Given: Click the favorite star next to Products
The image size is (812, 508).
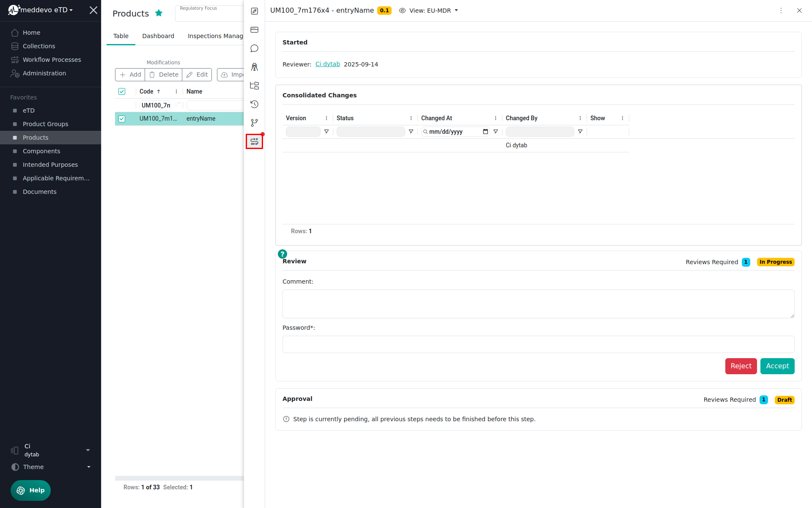Looking at the screenshot, I should tap(159, 13).
